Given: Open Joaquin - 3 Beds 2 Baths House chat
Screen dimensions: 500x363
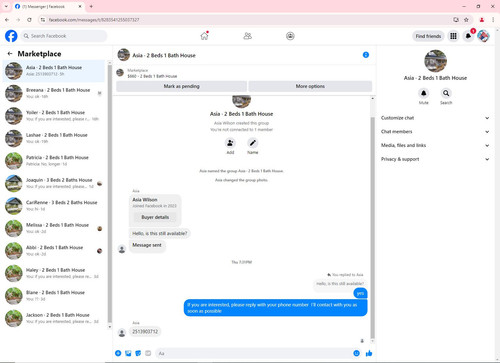Looking at the screenshot, I should [54, 183].
